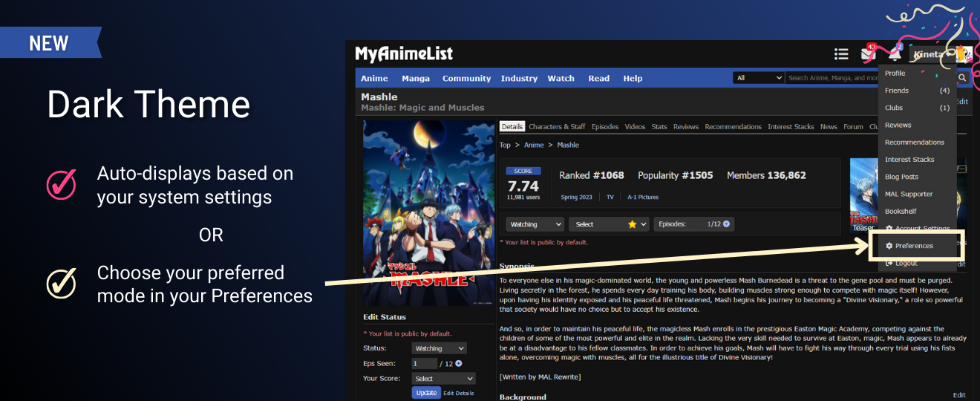Image resolution: width=980 pixels, height=401 pixels.
Task: Switch to the Characters & Staff tab
Action: click(x=557, y=127)
